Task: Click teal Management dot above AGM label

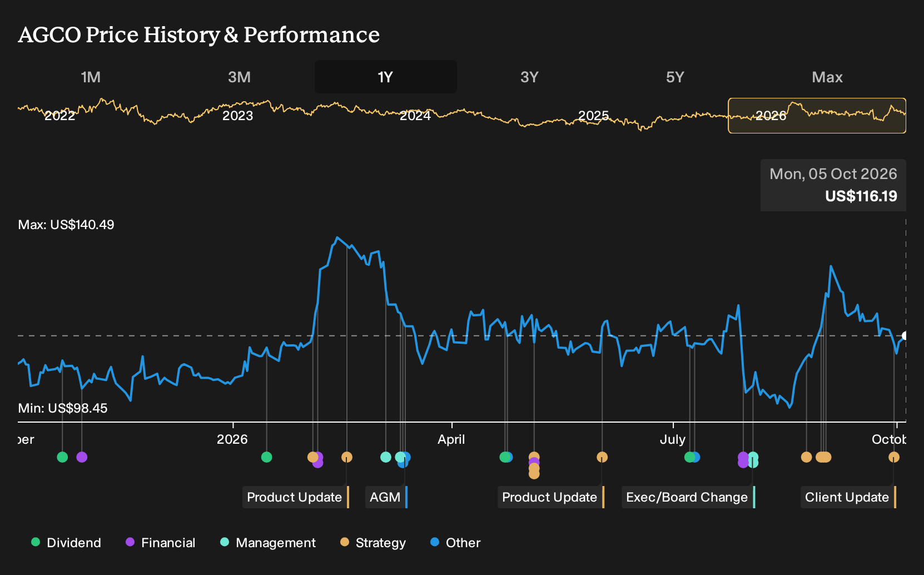Action: (x=386, y=457)
